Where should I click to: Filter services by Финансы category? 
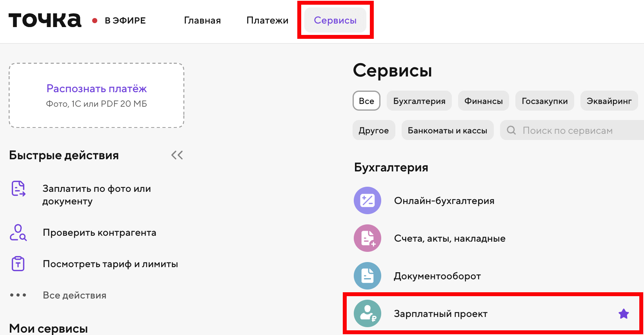coord(483,101)
